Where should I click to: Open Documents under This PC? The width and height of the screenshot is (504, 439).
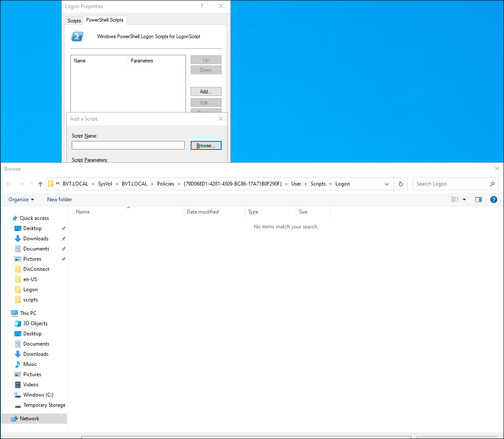click(x=36, y=344)
